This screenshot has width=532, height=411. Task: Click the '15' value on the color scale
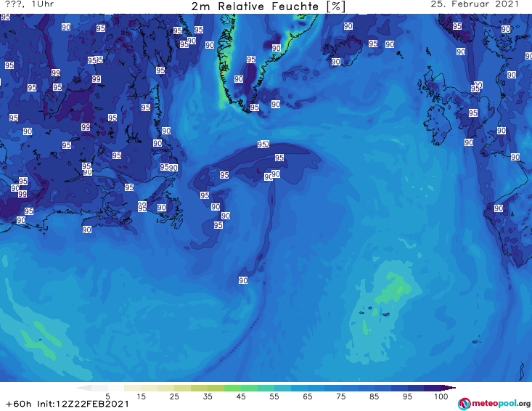[141, 396]
